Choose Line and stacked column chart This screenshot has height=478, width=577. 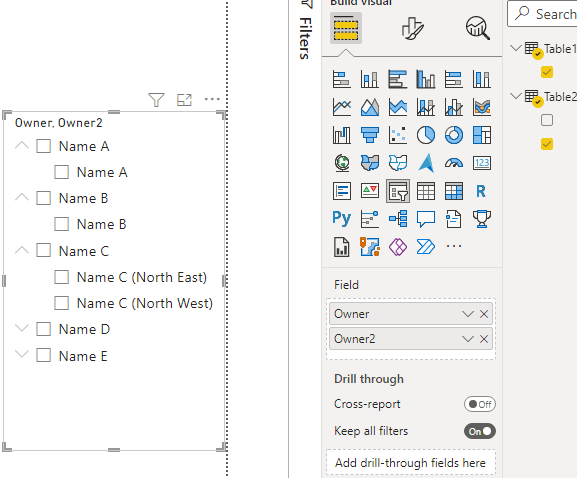[x=426, y=107]
